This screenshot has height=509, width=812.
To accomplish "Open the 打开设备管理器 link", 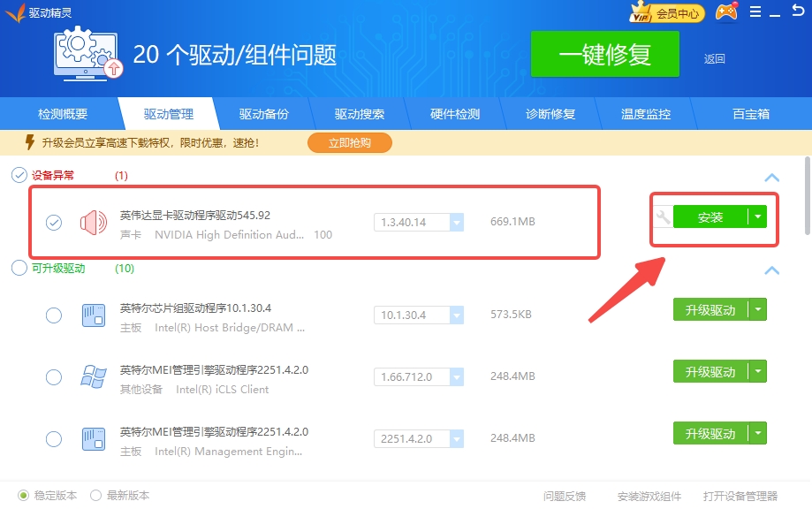I will click(x=740, y=496).
